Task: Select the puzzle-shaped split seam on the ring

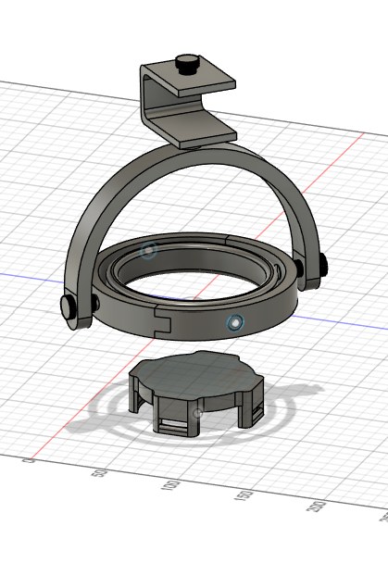Action: tap(161, 322)
